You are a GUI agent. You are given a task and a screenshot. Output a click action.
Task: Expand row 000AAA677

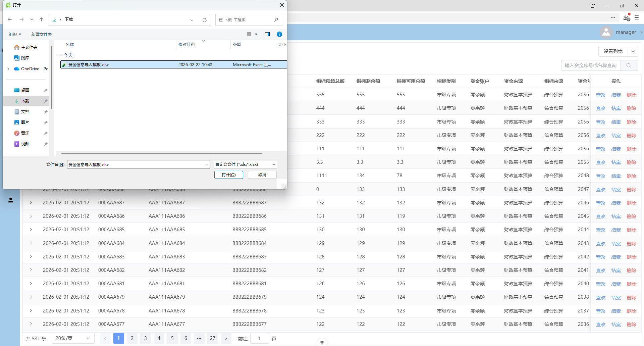coord(31,324)
